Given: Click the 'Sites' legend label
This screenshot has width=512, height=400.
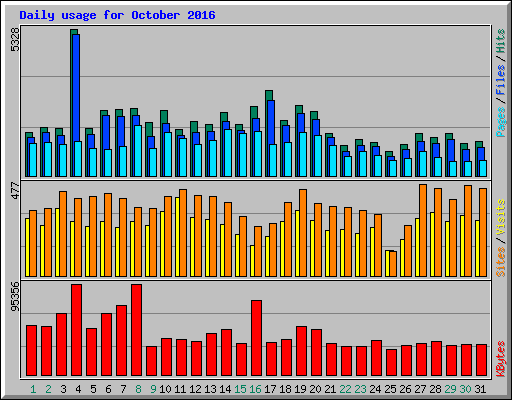Looking at the screenshot, I should coord(501,262).
